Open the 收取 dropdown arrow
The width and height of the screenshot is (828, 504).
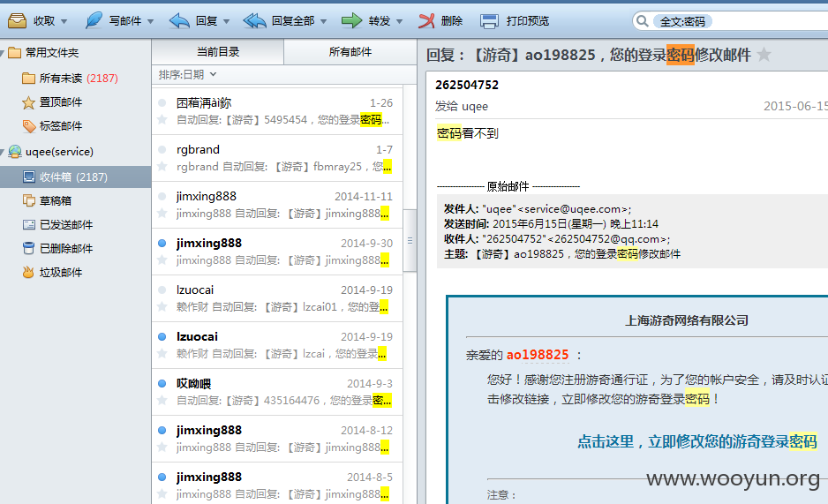coord(64,22)
